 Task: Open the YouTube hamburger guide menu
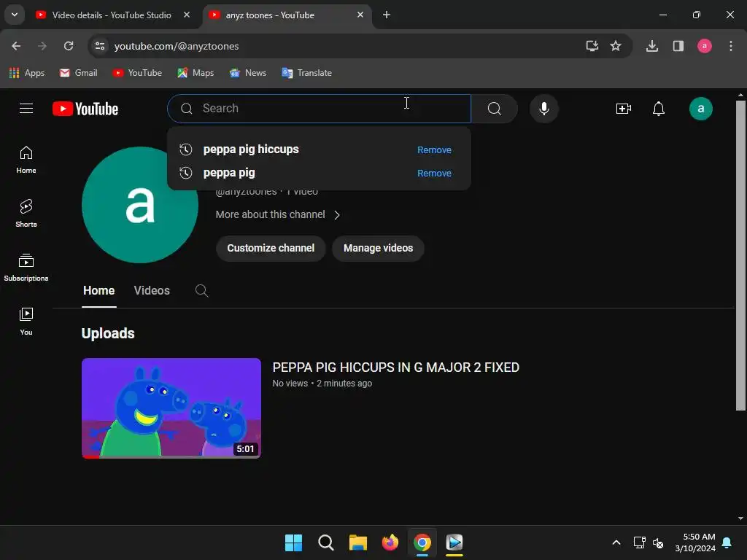point(26,109)
